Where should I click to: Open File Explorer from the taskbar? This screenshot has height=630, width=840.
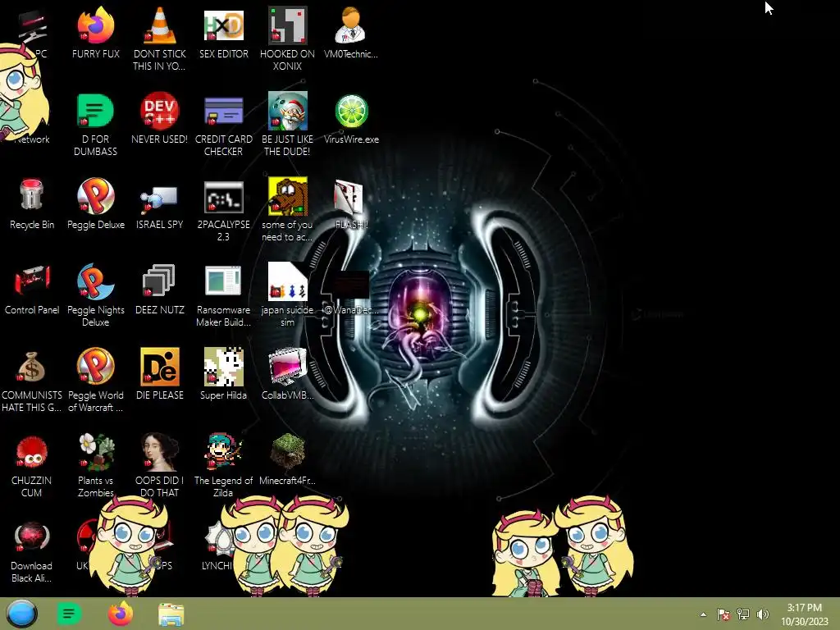(x=171, y=614)
